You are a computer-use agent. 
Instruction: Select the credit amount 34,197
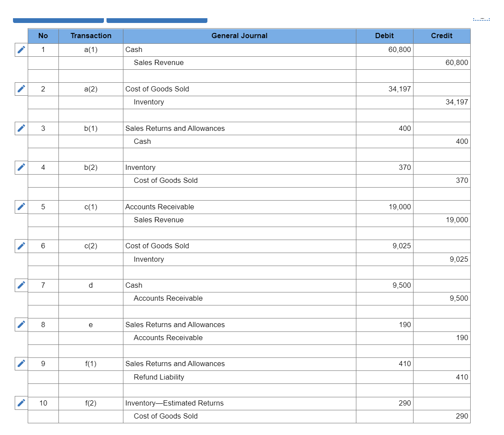tap(457, 102)
